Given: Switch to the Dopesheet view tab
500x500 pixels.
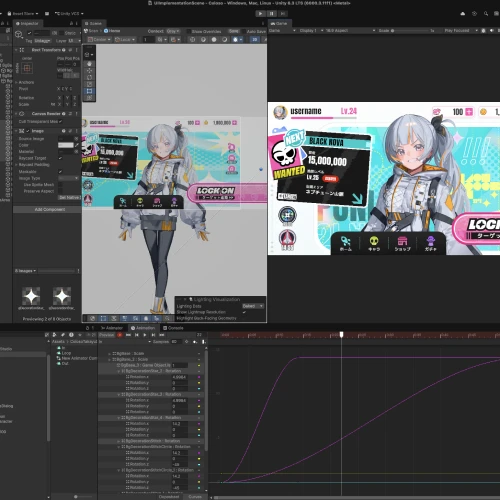Looking at the screenshot, I should (x=169, y=497).
